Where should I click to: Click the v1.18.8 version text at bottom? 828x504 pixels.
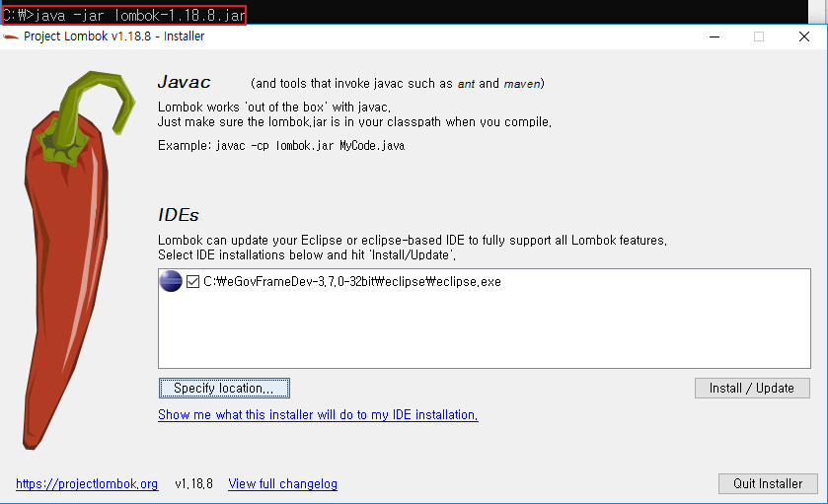pyautogui.click(x=193, y=483)
